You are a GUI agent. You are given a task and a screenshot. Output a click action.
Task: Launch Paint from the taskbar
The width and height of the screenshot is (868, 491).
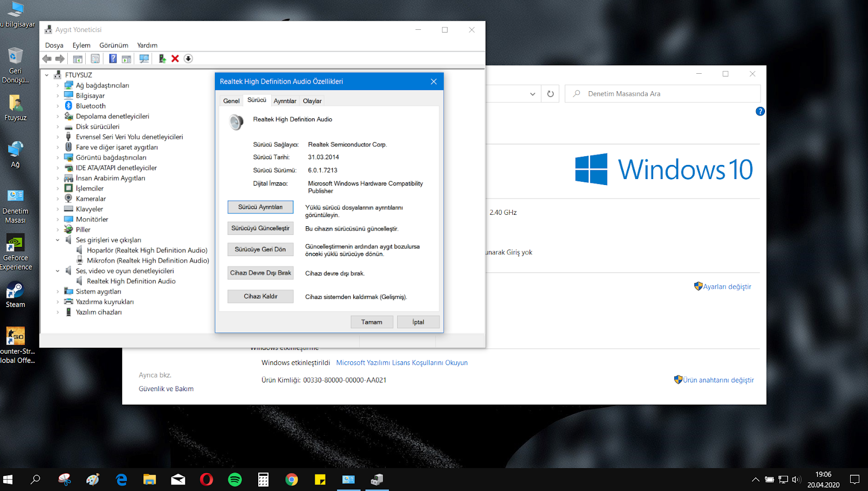click(x=93, y=479)
